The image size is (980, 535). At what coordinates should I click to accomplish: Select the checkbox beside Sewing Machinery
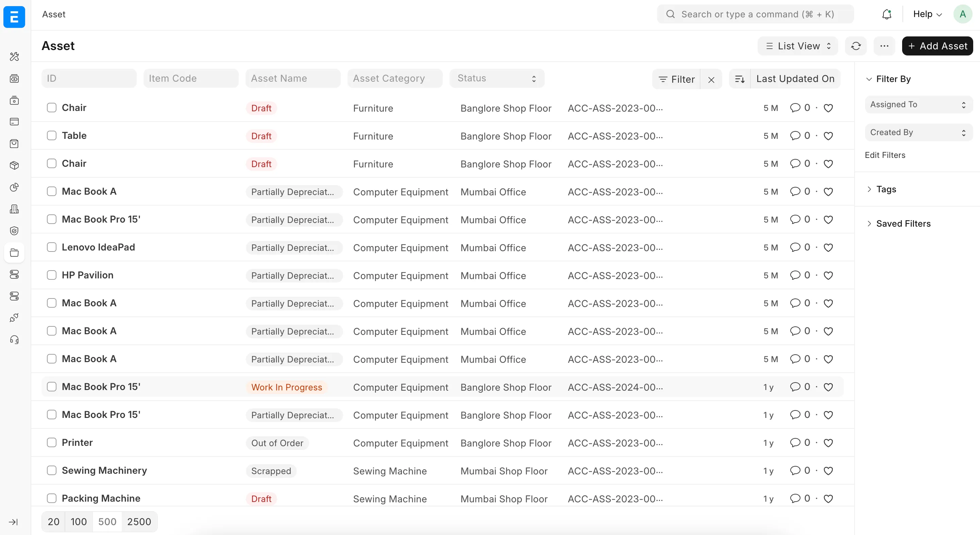pos(52,470)
